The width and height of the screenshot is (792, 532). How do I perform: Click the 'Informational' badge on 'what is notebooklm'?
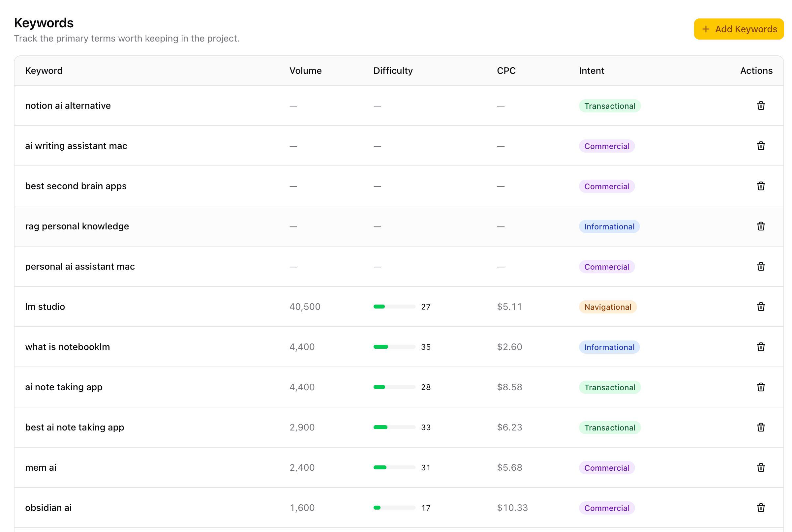point(609,347)
